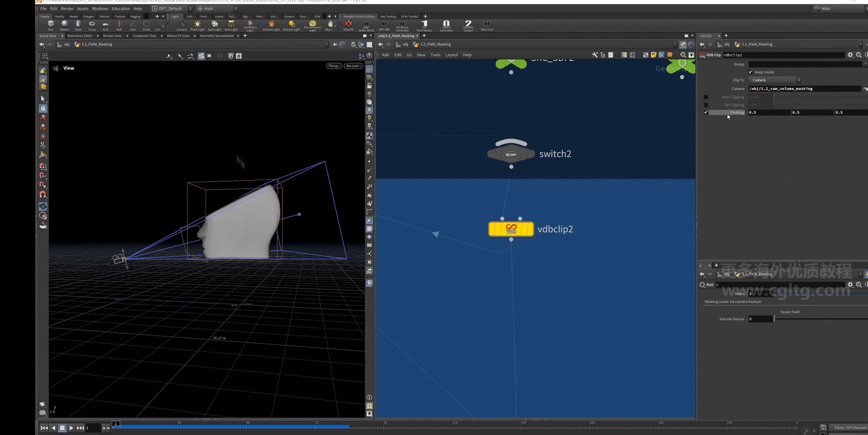Open the Activate Output shelf tool
Viewport: 868px width, 435px height.
tap(468, 26)
